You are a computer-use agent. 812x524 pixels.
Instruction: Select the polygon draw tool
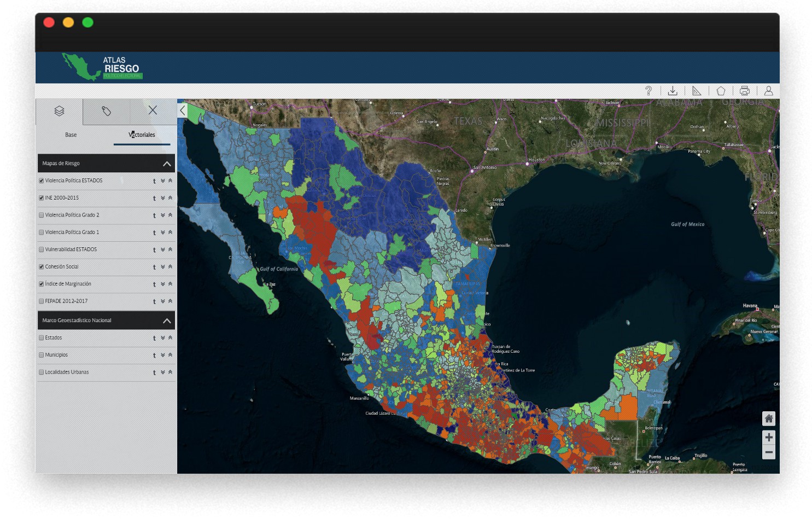coord(721,91)
